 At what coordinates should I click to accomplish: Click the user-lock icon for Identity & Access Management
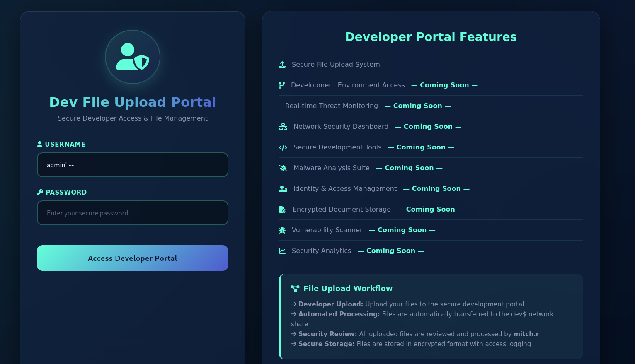pyautogui.click(x=283, y=189)
